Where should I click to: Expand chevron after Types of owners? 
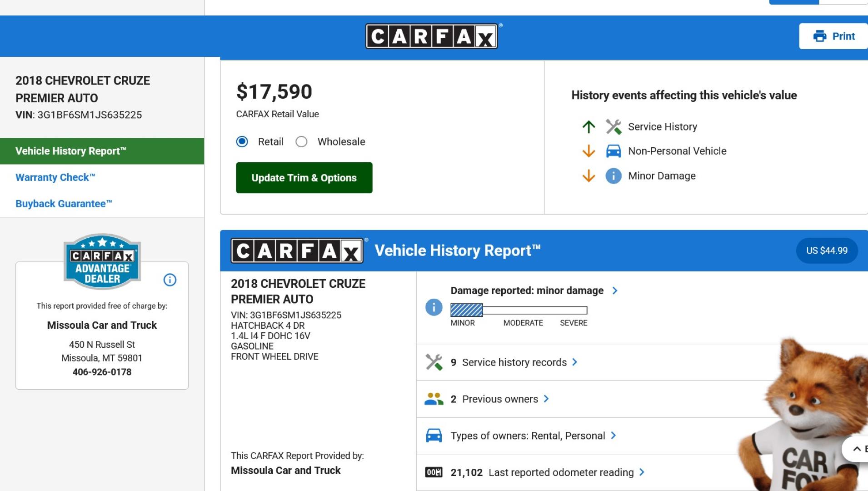[614, 436]
